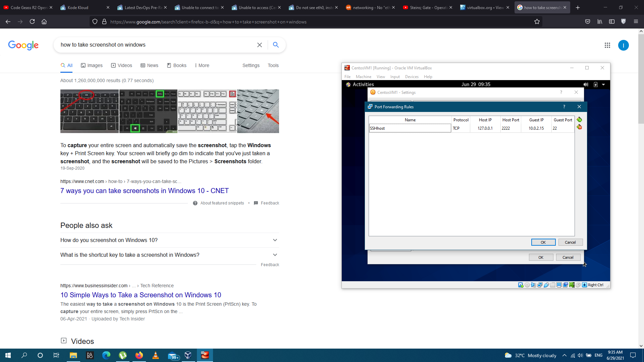Open a new Firefox tab
The image size is (644, 362).
578,7
